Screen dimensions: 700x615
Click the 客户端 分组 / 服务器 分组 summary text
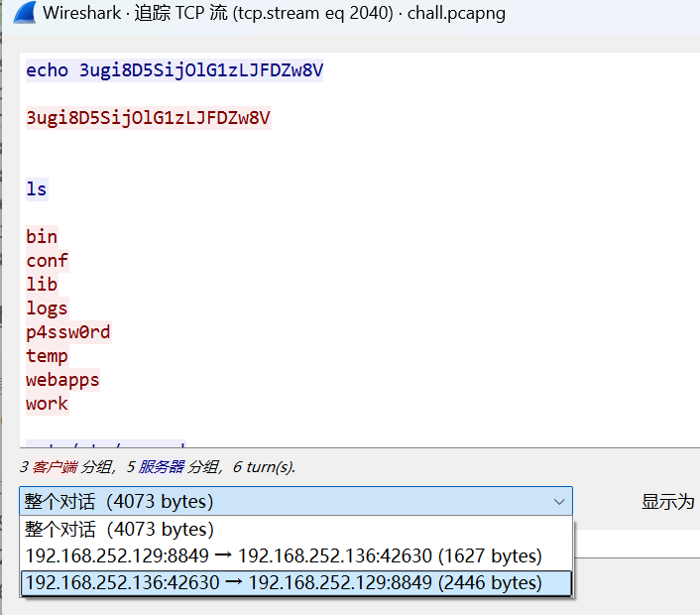pos(157,466)
